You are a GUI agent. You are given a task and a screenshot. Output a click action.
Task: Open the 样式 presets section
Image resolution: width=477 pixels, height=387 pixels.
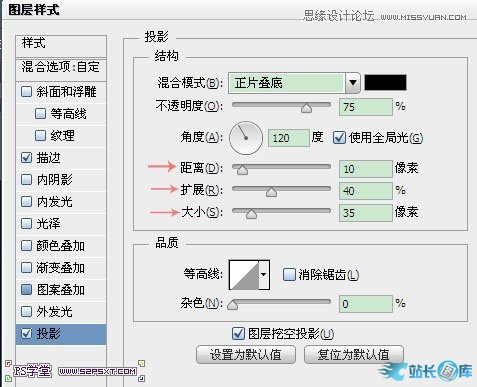pyautogui.click(x=61, y=46)
